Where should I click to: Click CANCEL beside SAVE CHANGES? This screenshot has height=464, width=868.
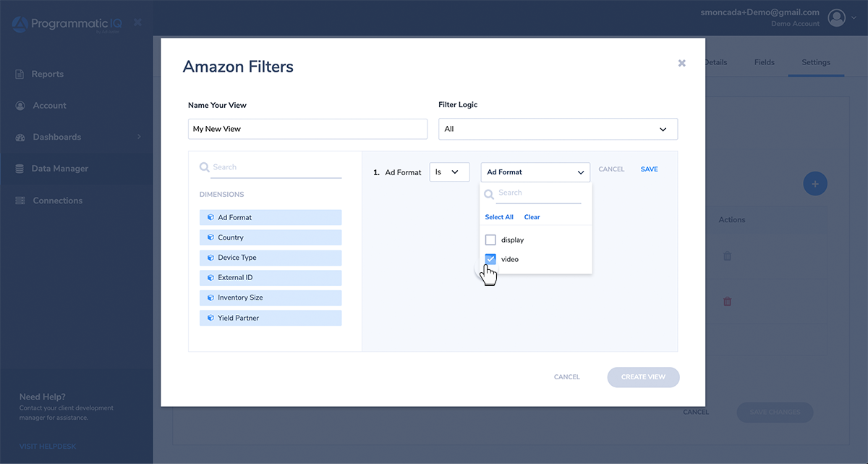[696, 413]
